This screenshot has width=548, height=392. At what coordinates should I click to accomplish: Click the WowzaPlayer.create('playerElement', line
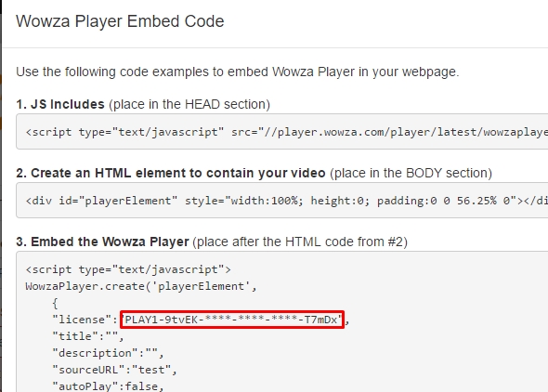(141, 286)
